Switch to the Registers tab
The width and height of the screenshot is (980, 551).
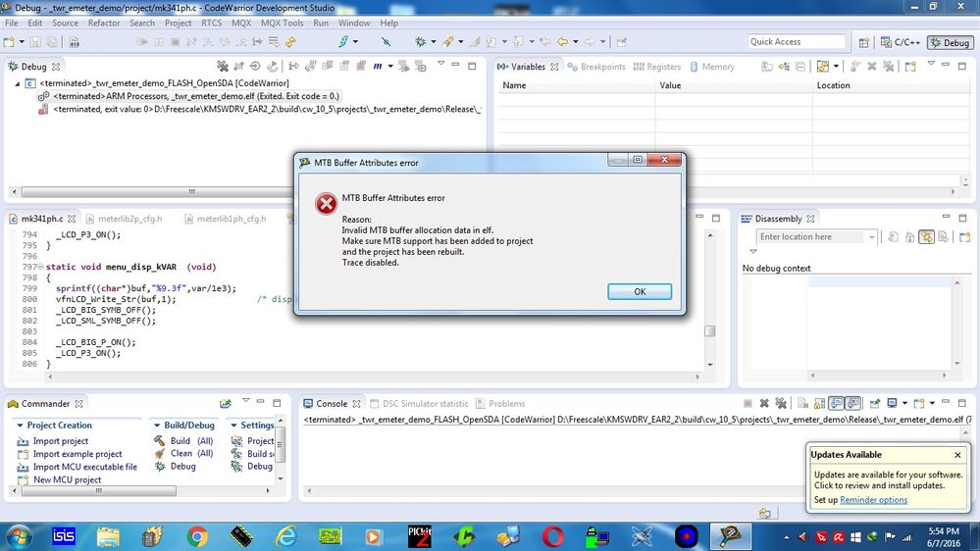[657, 67]
